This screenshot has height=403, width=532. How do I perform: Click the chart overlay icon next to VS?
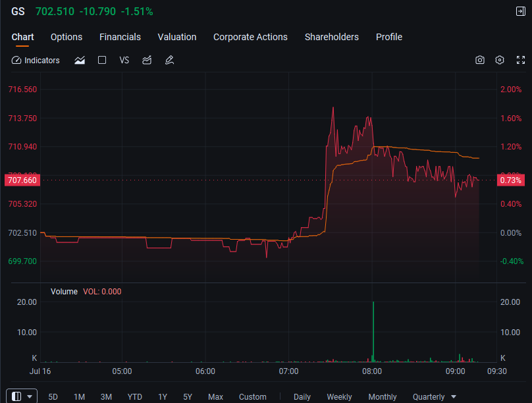click(x=147, y=61)
